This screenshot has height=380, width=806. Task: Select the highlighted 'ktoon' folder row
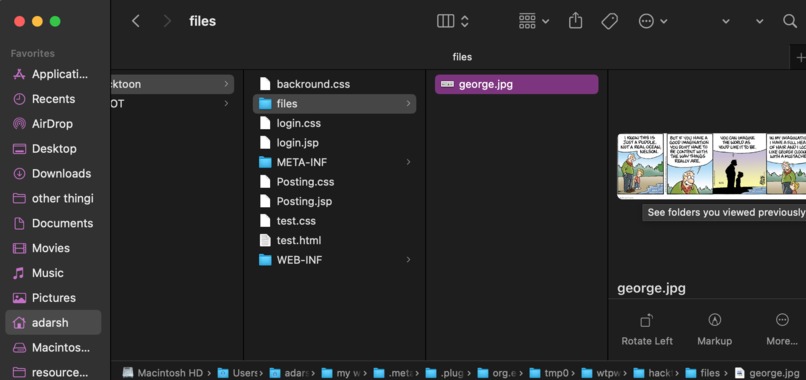coord(172,84)
